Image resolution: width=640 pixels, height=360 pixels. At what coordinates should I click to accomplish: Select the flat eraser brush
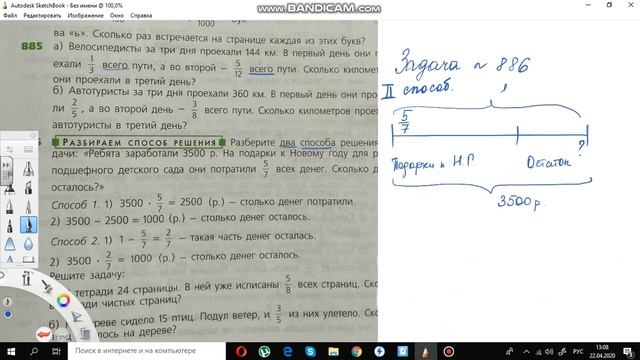[28, 260]
